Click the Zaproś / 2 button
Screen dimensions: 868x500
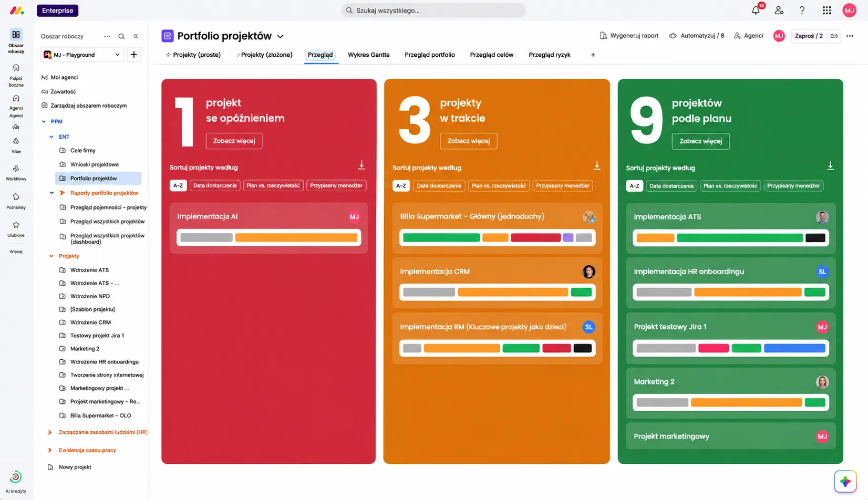coord(809,36)
